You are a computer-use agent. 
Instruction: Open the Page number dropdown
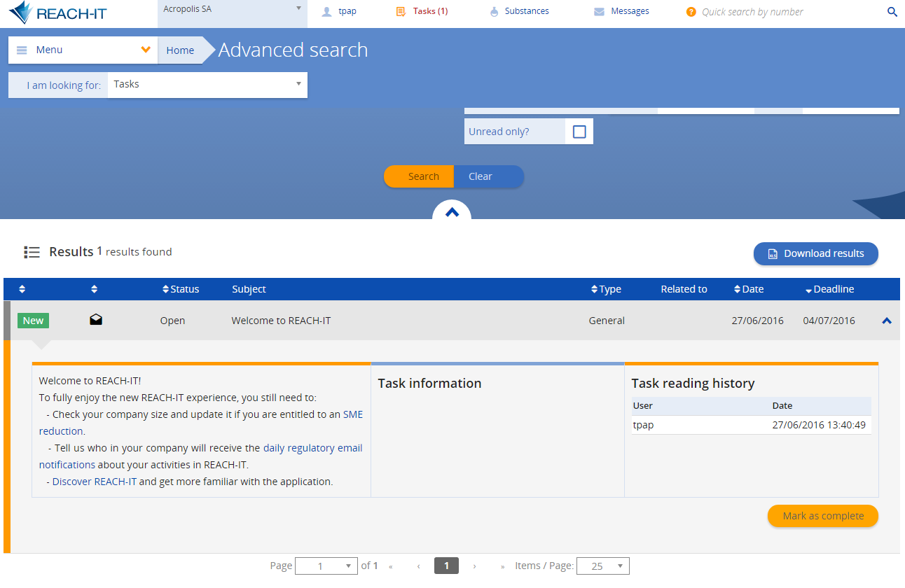(327, 566)
